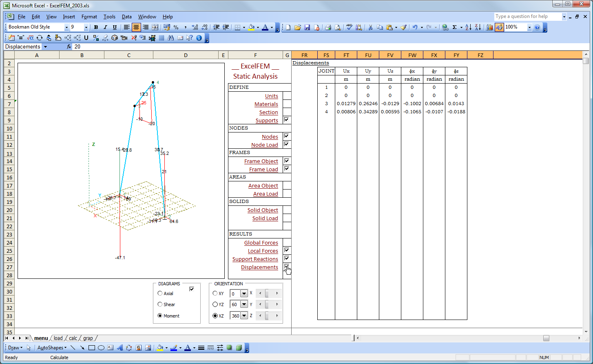
Task: Click the Solid Object link
Action: pyautogui.click(x=263, y=210)
